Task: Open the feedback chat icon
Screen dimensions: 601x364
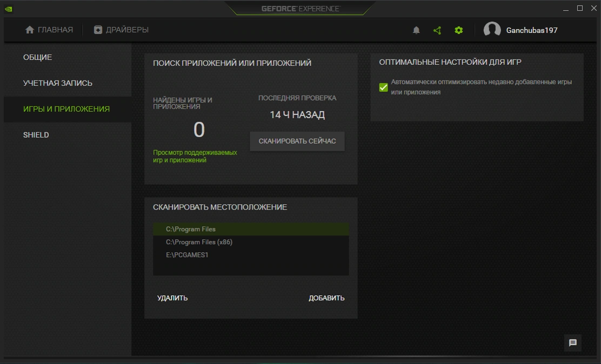Action: [x=573, y=342]
